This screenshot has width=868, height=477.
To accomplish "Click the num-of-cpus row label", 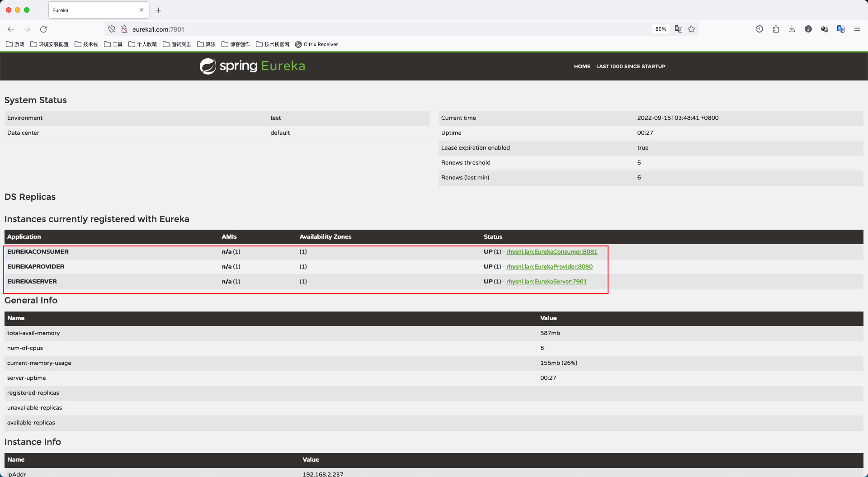I will click(25, 348).
